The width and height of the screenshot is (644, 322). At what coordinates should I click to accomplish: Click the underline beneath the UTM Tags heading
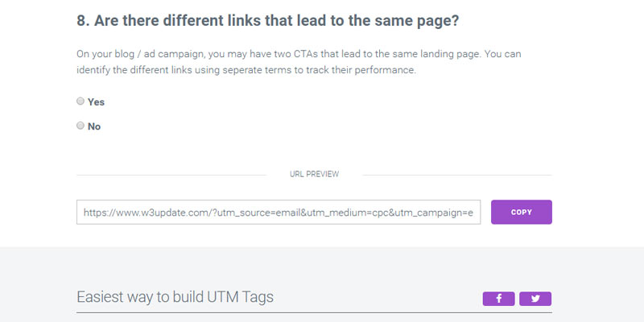pyautogui.click(x=314, y=312)
